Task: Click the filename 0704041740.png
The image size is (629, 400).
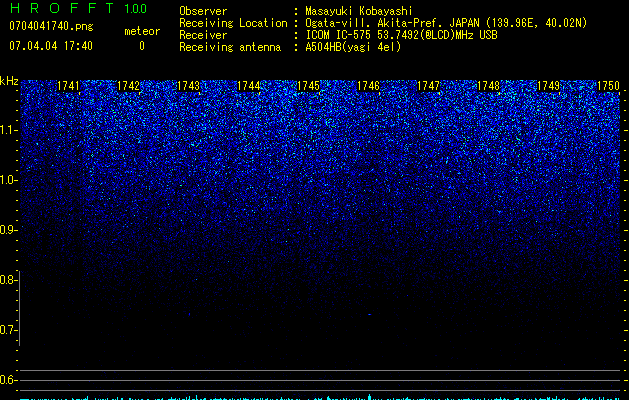Action: point(51,26)
